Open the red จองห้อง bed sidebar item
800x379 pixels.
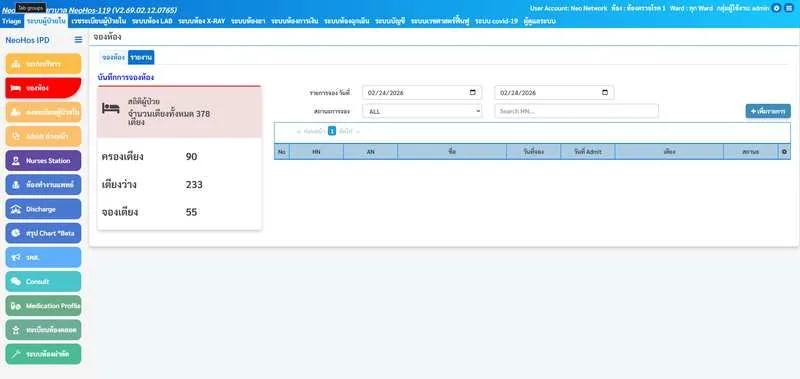(43, 88)
